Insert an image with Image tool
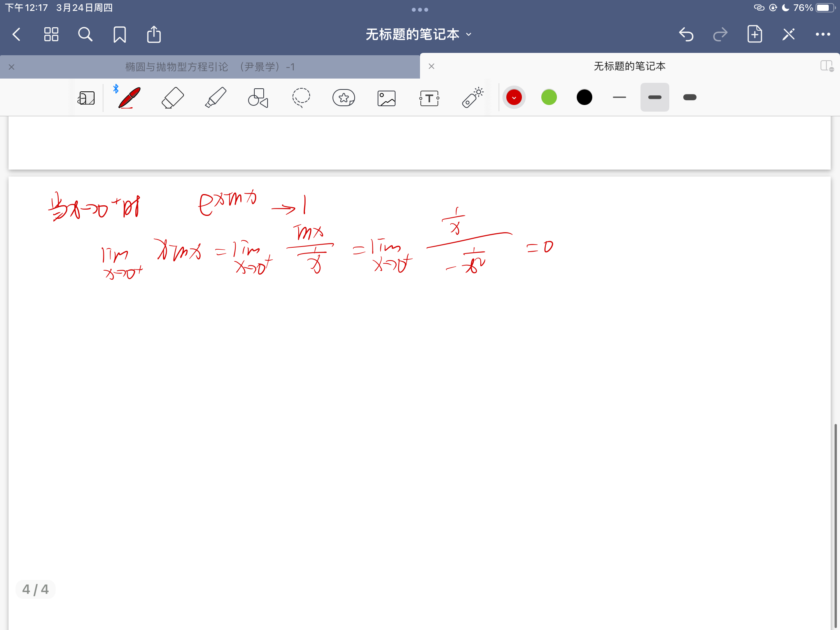 tap(387, 98)
